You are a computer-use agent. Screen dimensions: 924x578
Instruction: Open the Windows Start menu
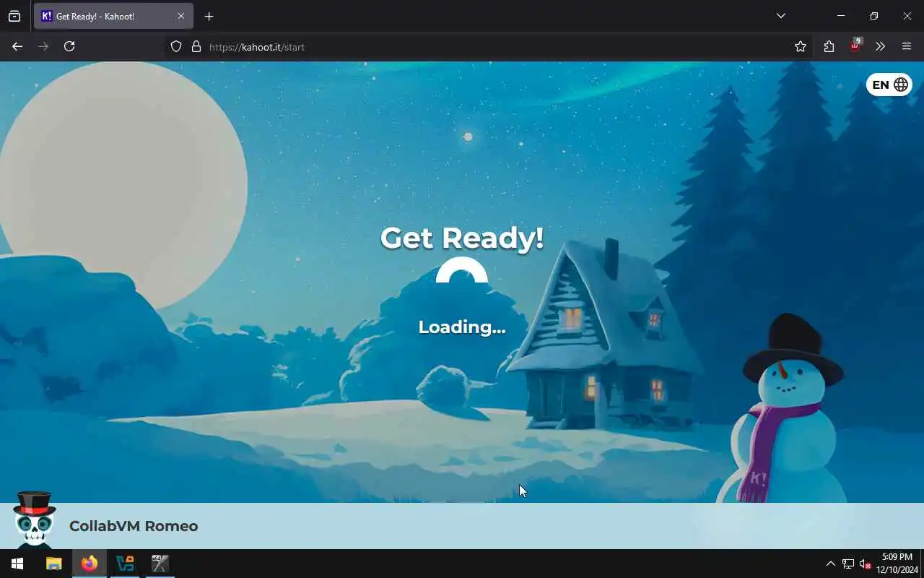(x=17, y=564)
